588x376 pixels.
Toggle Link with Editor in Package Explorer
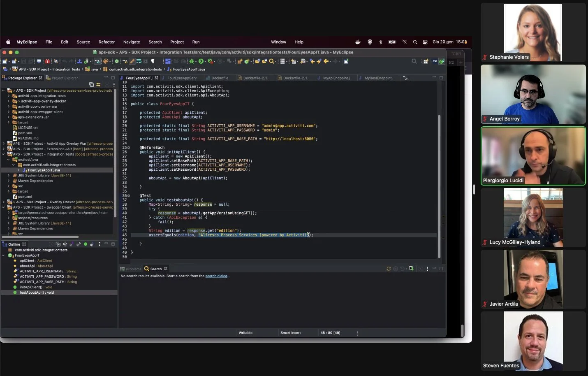click(x=98, y=84)
